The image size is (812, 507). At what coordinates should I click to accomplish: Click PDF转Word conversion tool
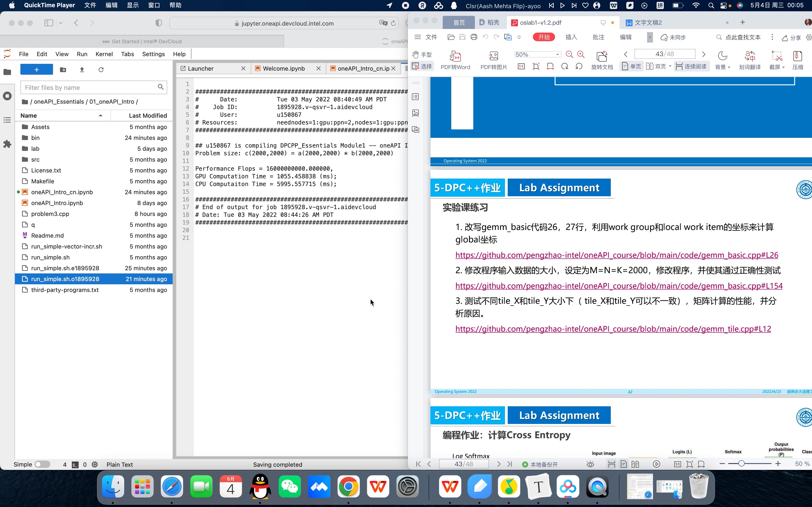[x=455, y=60]
